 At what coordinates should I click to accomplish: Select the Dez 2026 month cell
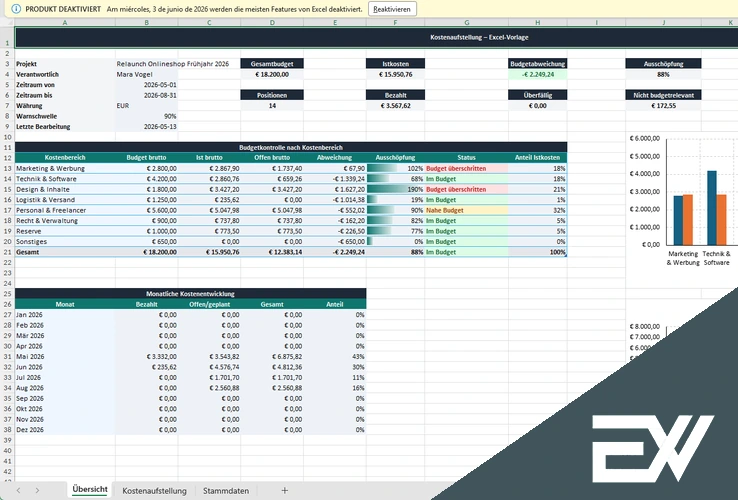(65, 430)
